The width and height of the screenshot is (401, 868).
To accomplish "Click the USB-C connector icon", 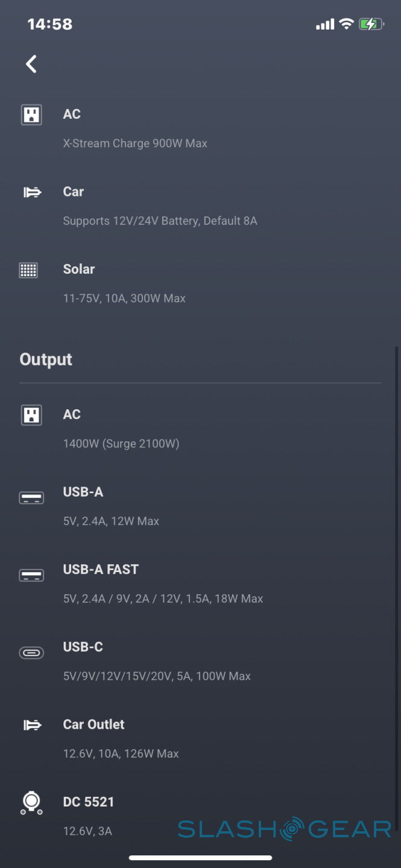I will 31,653.
